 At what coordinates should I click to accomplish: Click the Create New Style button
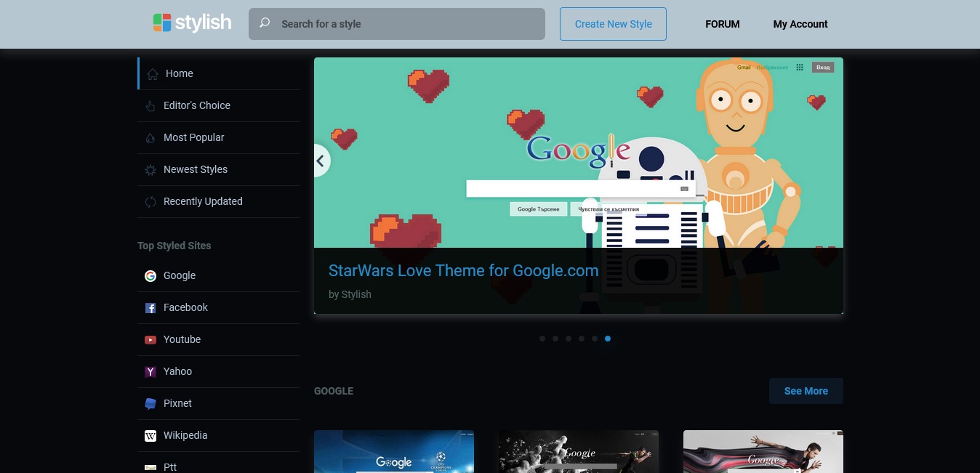tap(613, 24)
